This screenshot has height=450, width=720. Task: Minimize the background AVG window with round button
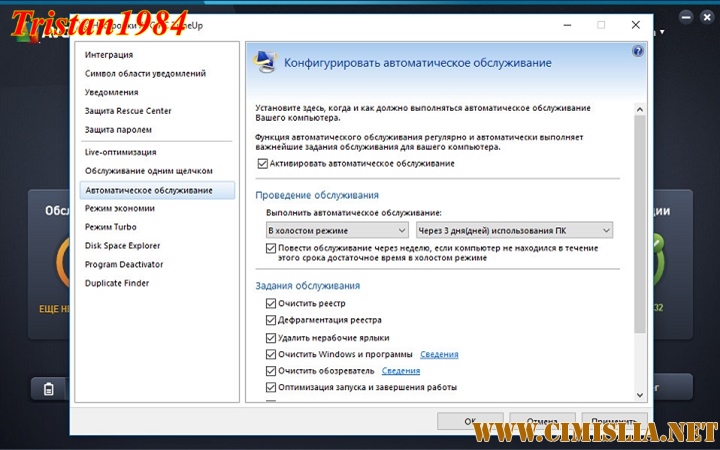pos(686,17)
